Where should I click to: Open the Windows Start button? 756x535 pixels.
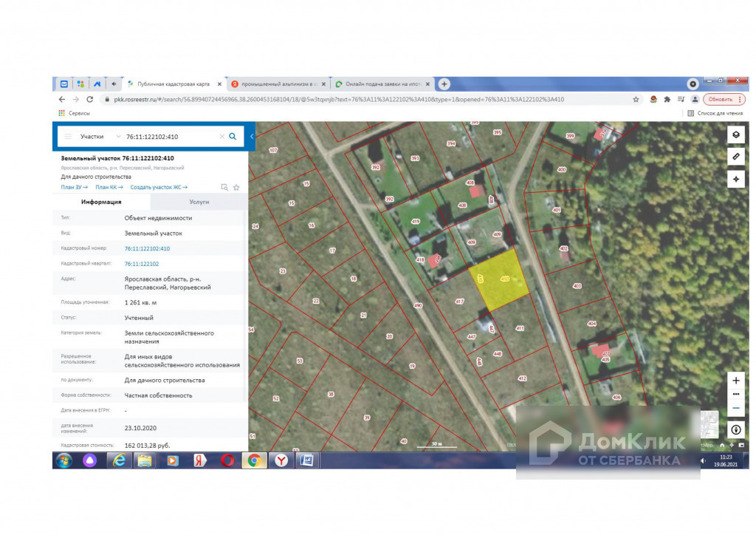64,460
